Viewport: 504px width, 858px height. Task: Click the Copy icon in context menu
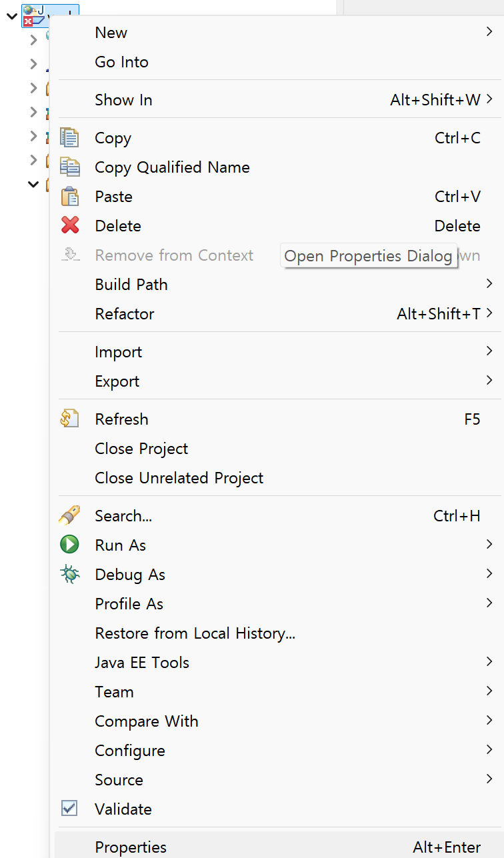(69, 138)
